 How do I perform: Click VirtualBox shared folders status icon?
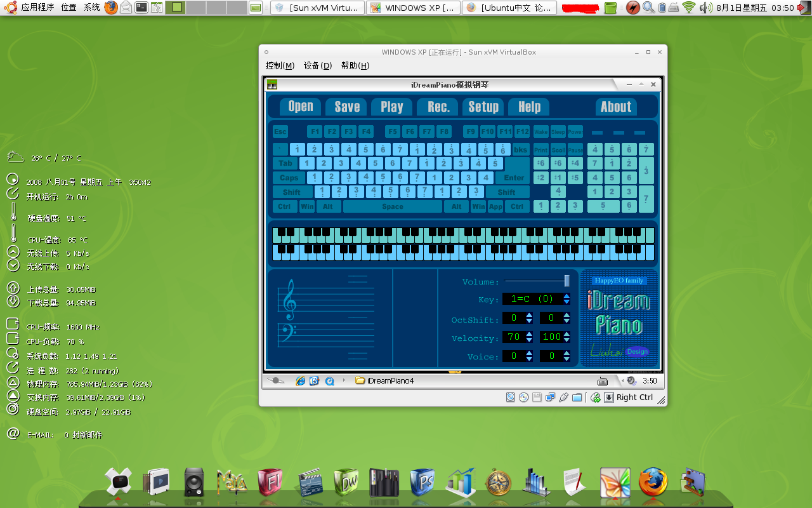pyautogui.click(x=577, y=398)
